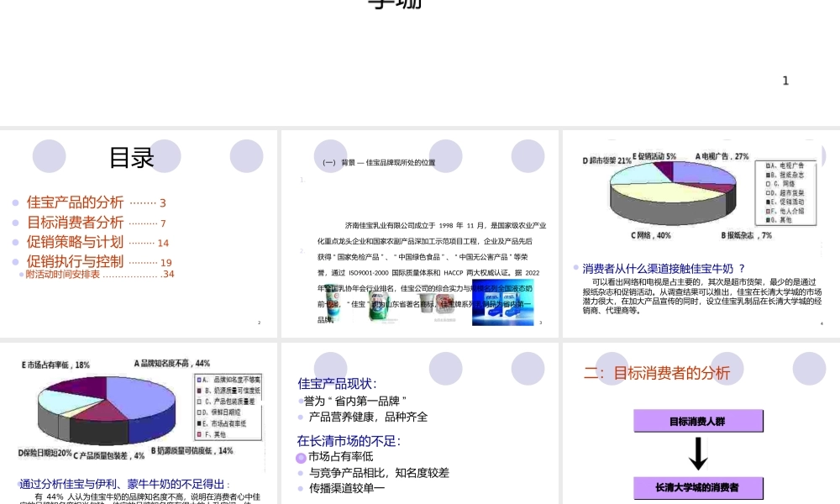The height and width of the screenshot is (504, 840).
Task: Select the pie label E 市场占有率低, 18%
Action: (x=55, y=365)
